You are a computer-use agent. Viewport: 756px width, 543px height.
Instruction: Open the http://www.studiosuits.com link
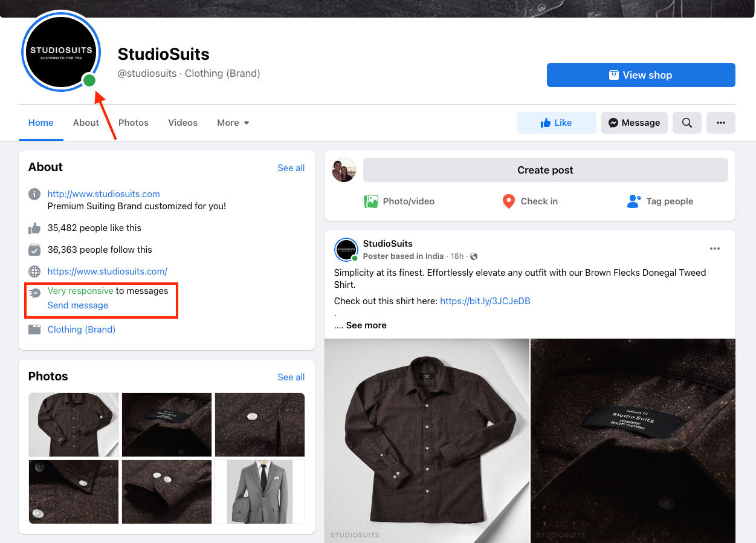(104, 194)
